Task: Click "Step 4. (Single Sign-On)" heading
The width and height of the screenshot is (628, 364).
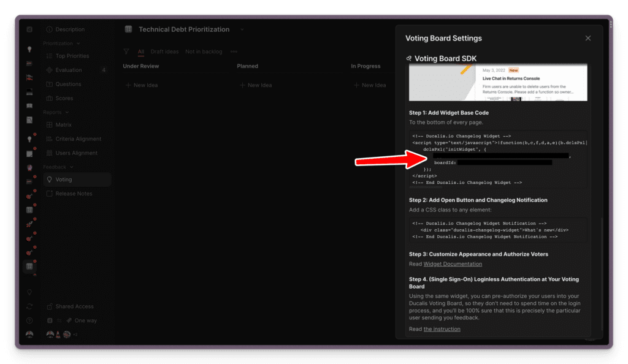Action: coord(494,282)
